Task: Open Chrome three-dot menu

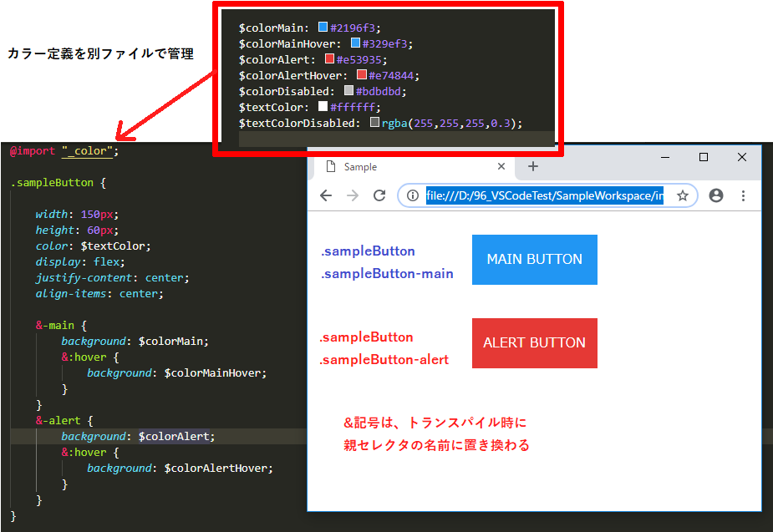Action: click(x=743, y=195)
